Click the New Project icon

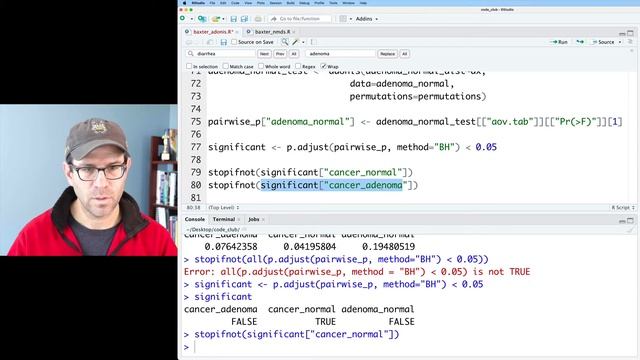(x=202, y=19)
